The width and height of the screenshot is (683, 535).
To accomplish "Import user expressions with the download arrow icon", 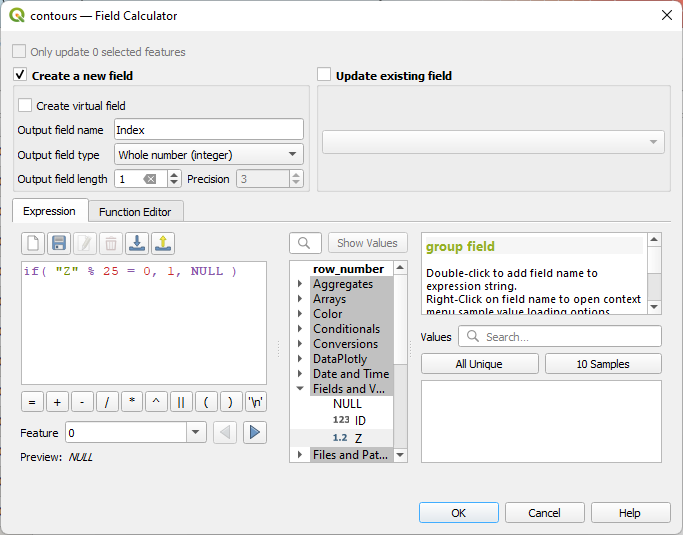I will click(x=138, y=243).
